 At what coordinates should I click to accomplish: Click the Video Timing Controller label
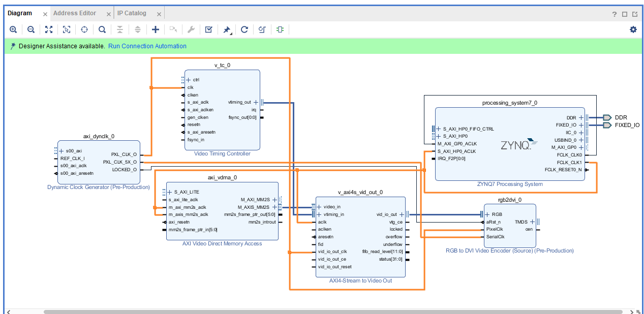pyautogui.click(x=222, y=153)
